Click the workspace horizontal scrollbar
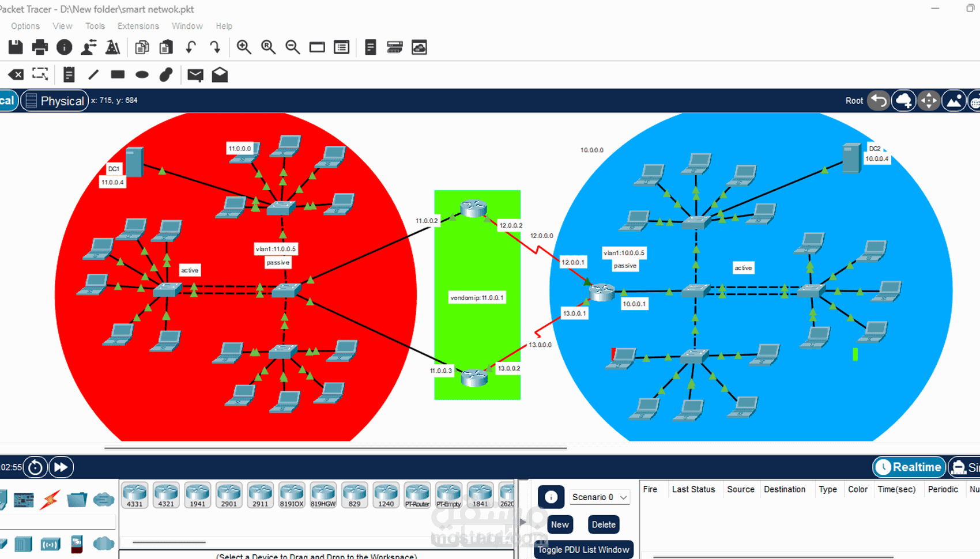This screenshot has height=559, width=980. 335,448
